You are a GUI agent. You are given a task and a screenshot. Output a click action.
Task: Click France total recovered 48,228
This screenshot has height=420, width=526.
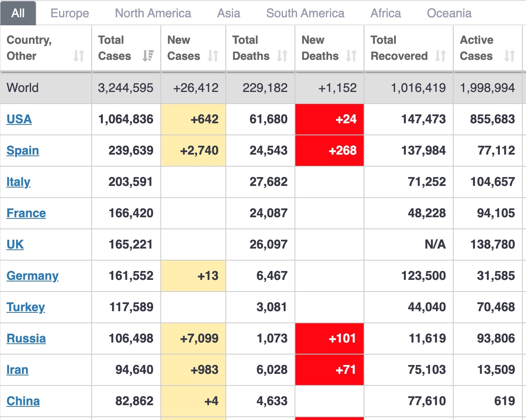point(427,213)
